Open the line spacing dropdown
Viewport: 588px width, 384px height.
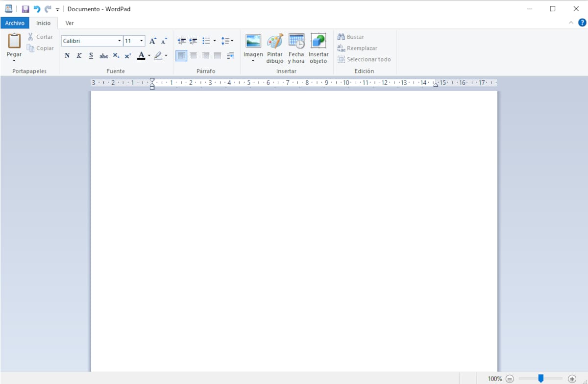point(227,41)
